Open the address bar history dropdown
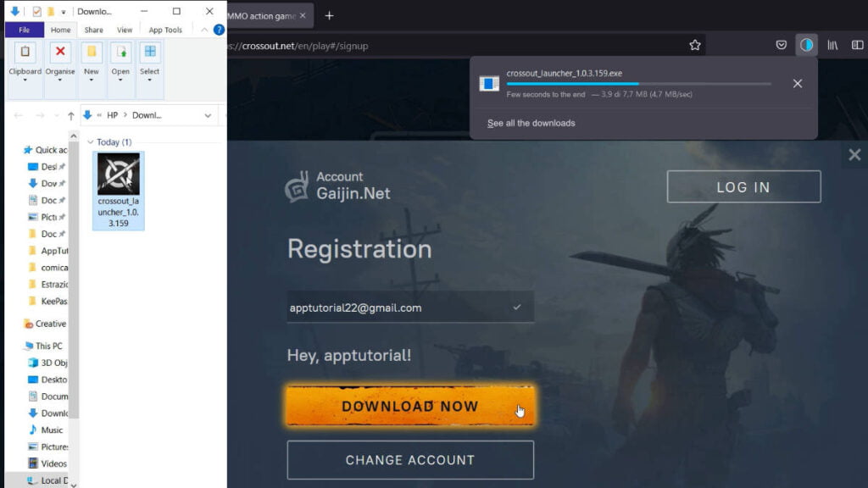Screen dimensions: 868x488 (x=208, y=115)
